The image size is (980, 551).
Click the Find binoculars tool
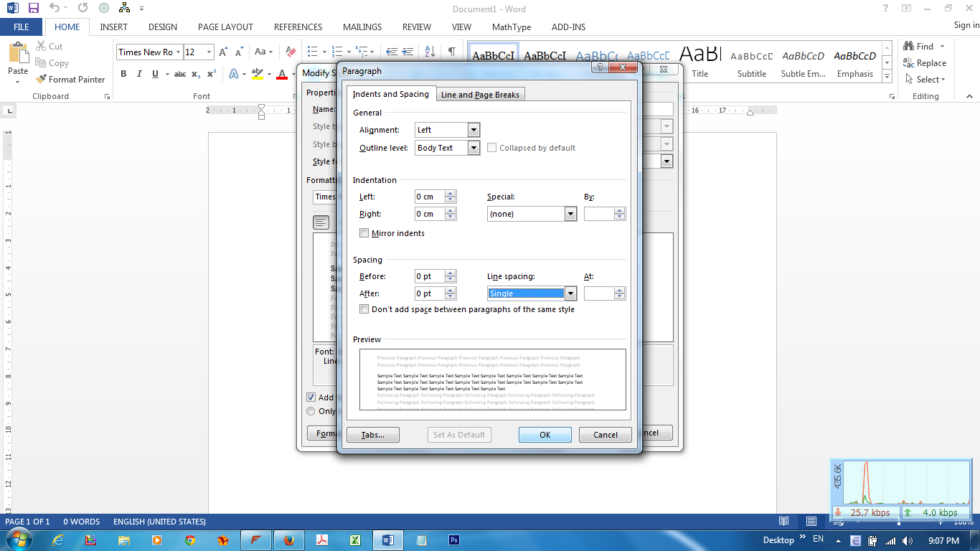pyautogui.click(x=919, y=47)
